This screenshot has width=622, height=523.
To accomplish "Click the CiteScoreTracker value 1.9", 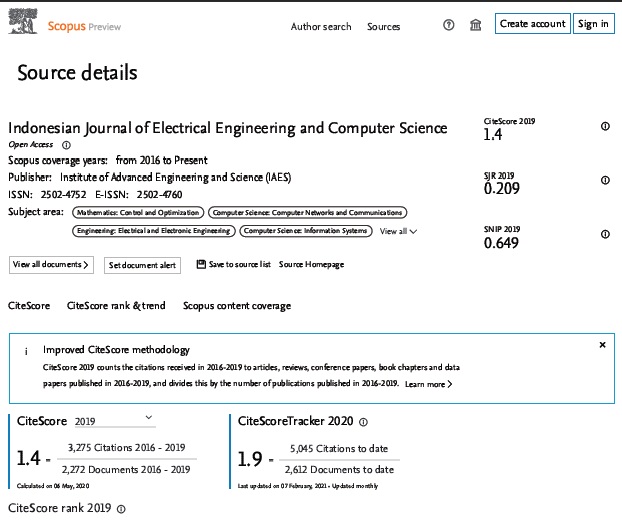I will coord(250,459).
